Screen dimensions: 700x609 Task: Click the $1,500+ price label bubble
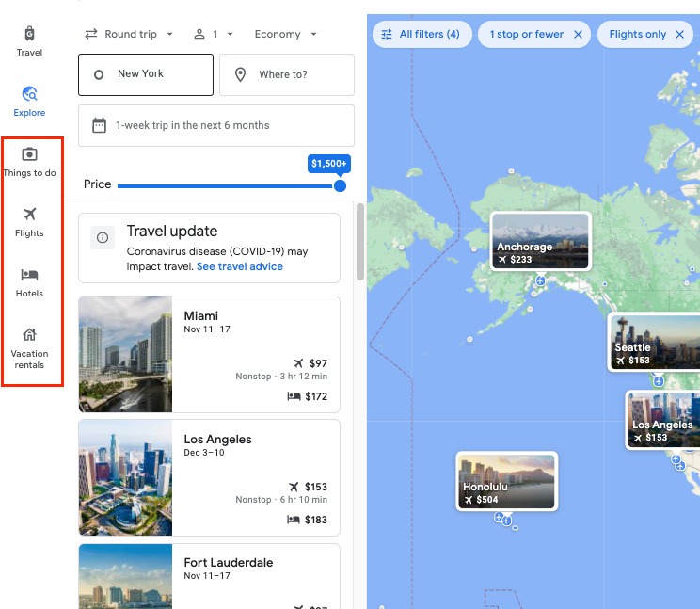click(x=329, y=164)
